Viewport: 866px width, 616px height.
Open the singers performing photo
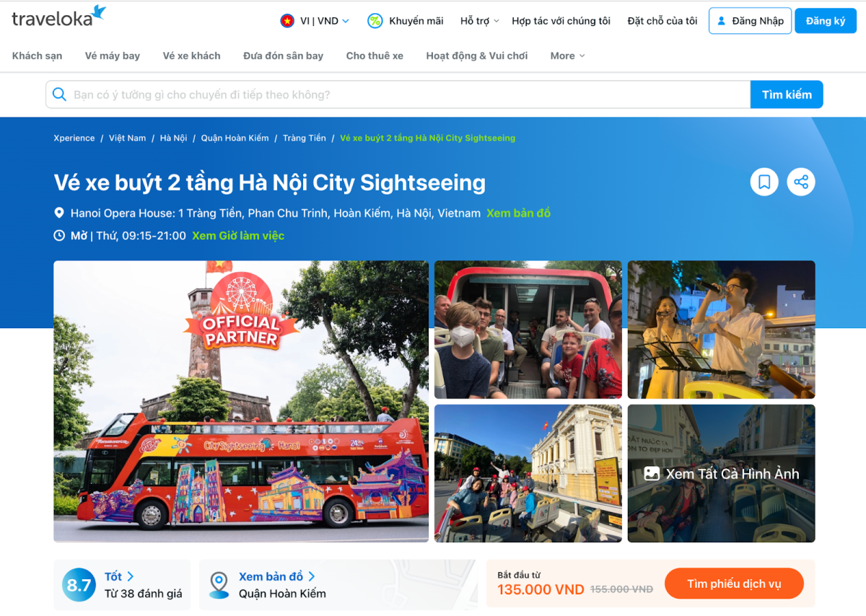[x=721, y=330]
